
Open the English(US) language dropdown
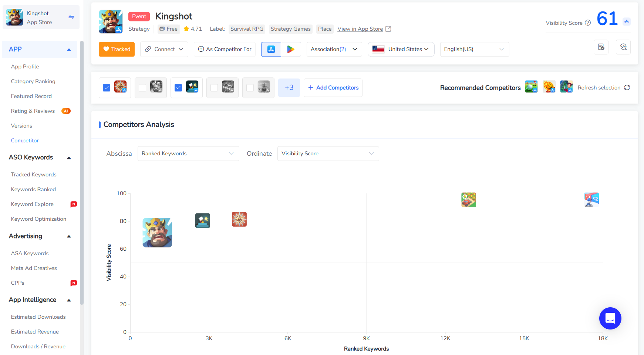click(x=475, y=49)
